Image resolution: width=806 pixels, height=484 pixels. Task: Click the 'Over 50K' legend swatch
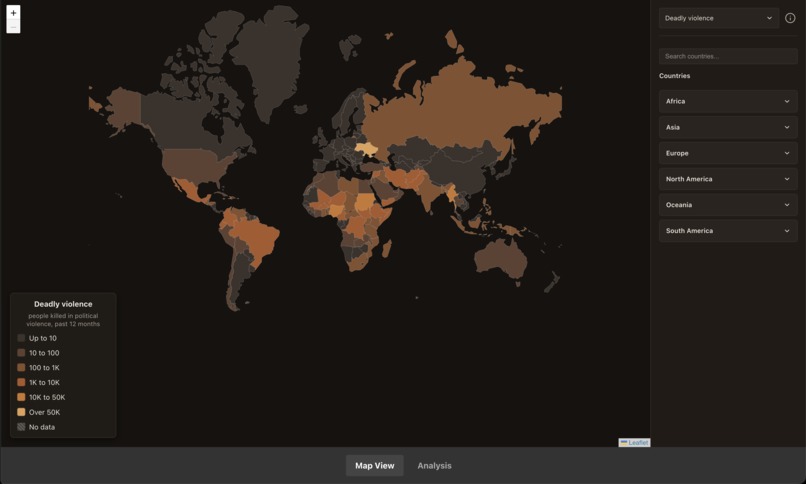point(21,412)
